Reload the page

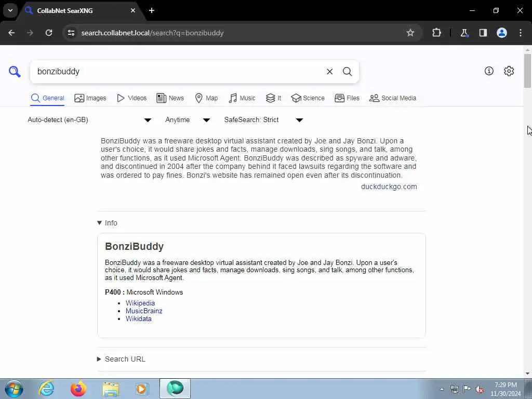point(49,33)
